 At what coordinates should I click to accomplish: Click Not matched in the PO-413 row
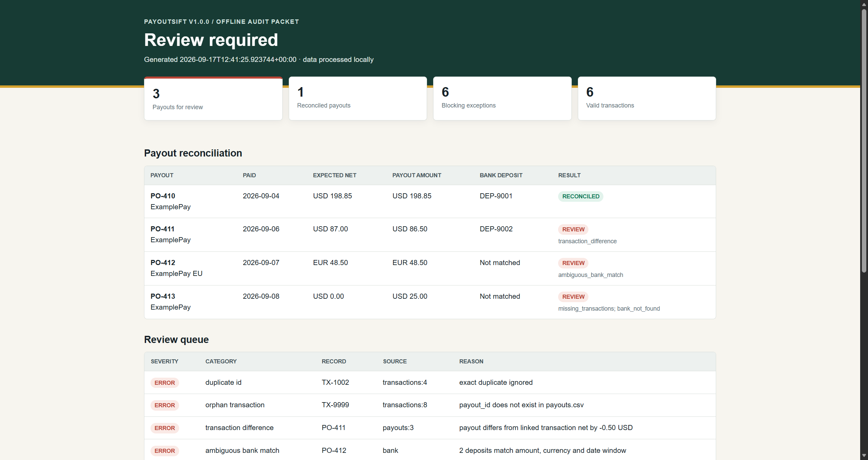[500, 296]
